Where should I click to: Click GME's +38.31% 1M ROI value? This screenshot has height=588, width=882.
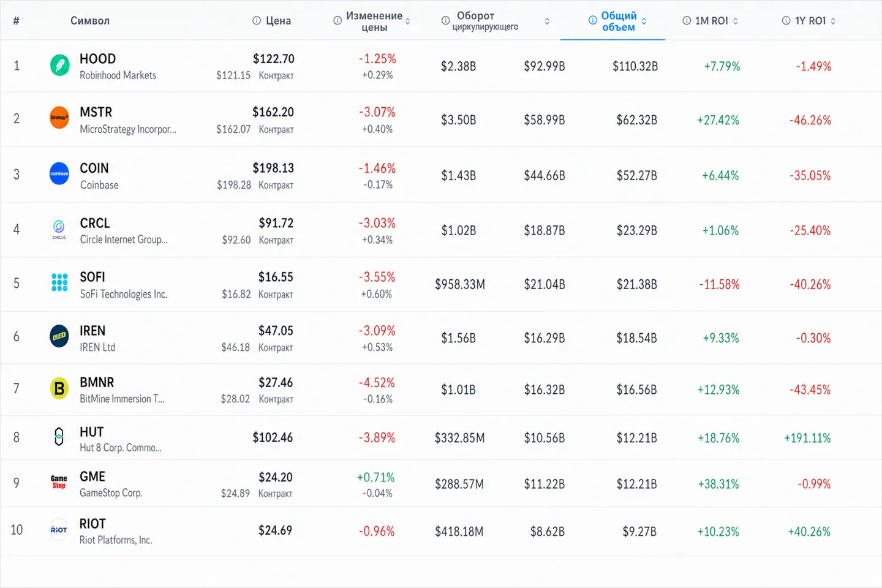pyautogui.click(x=718, y=484)
